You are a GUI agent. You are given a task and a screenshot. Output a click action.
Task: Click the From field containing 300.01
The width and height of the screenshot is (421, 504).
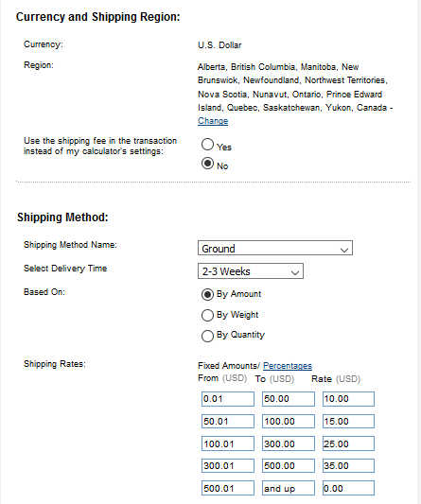228,465
